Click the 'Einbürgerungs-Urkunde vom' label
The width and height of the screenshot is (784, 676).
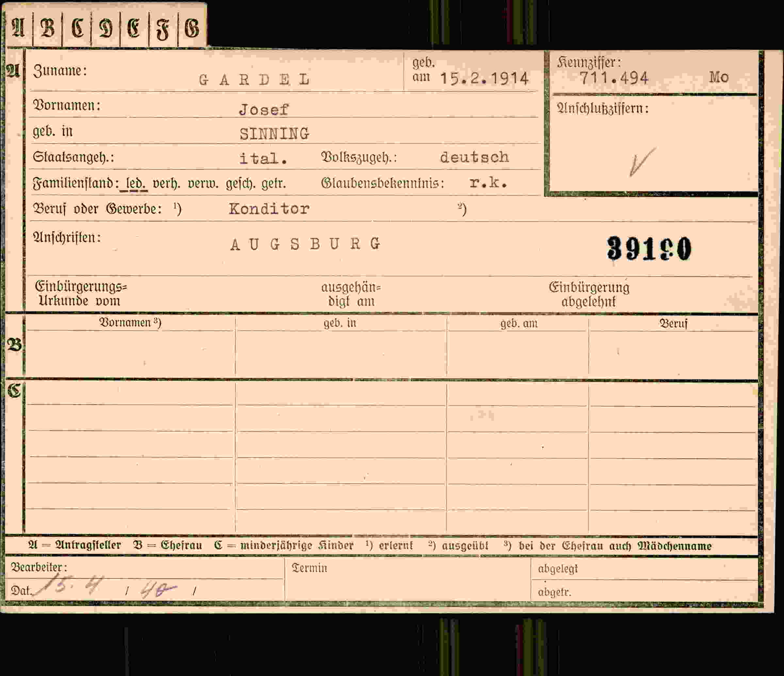(x=81, y=294)
